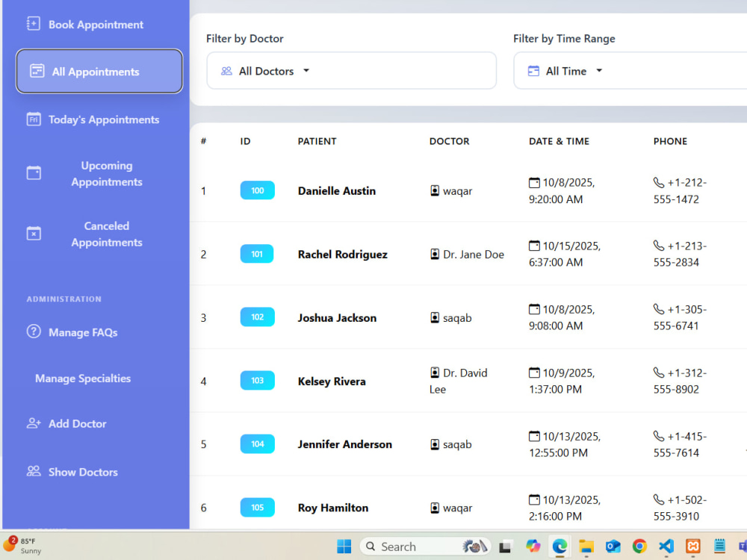Expand the All Doctors filter dropdown
The width and height of the screenshot is (747, 560).
pyautogui.click(x=352, y=70)
